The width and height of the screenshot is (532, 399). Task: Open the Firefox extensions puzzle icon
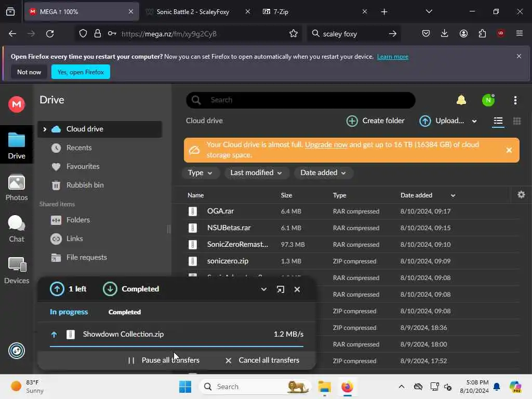pos(482,33)
